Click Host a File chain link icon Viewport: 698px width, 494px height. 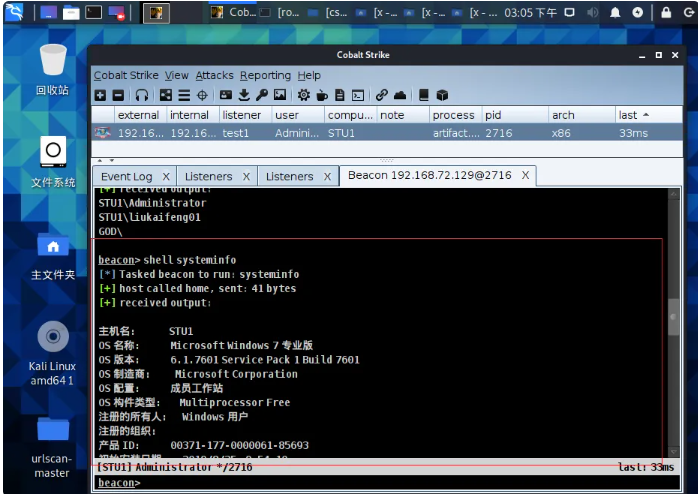(x=381, y=95)
